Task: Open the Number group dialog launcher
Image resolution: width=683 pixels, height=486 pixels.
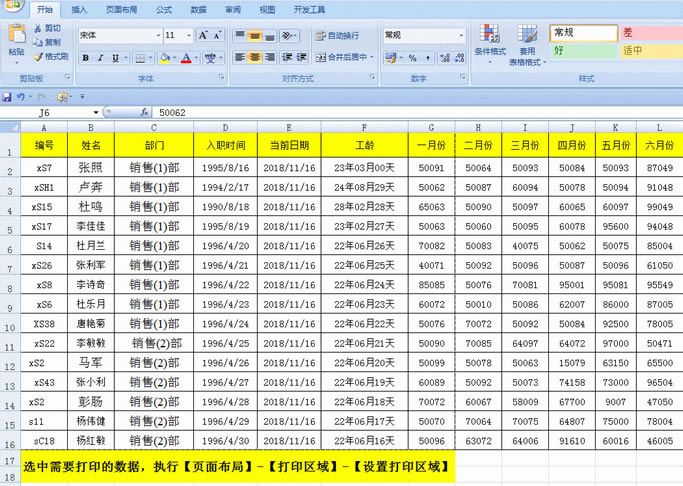Action: coord(463,77)
